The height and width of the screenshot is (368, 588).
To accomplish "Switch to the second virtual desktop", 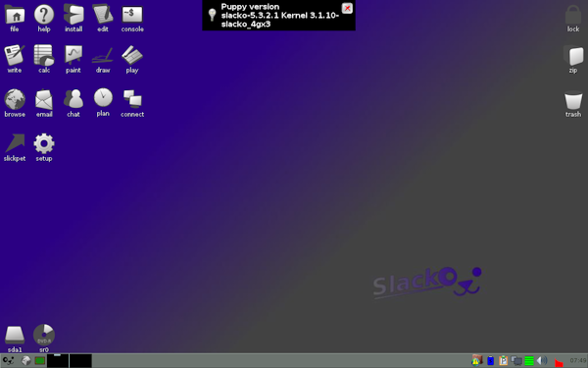I will pyautogui.click(x=80, y=360).
